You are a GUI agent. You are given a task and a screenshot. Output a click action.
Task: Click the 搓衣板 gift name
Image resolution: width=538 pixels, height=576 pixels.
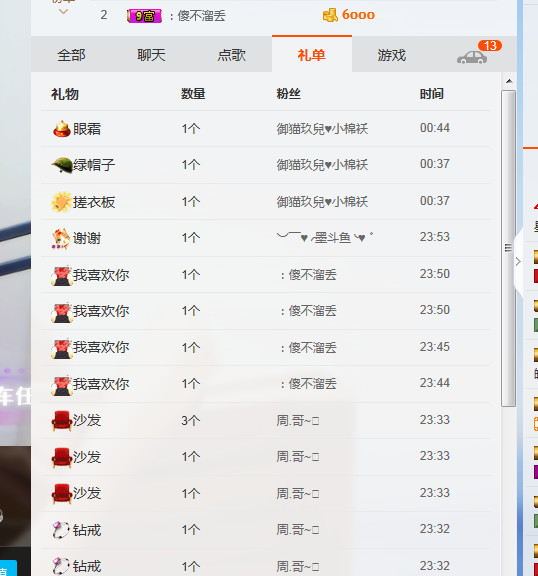[94, 202]
